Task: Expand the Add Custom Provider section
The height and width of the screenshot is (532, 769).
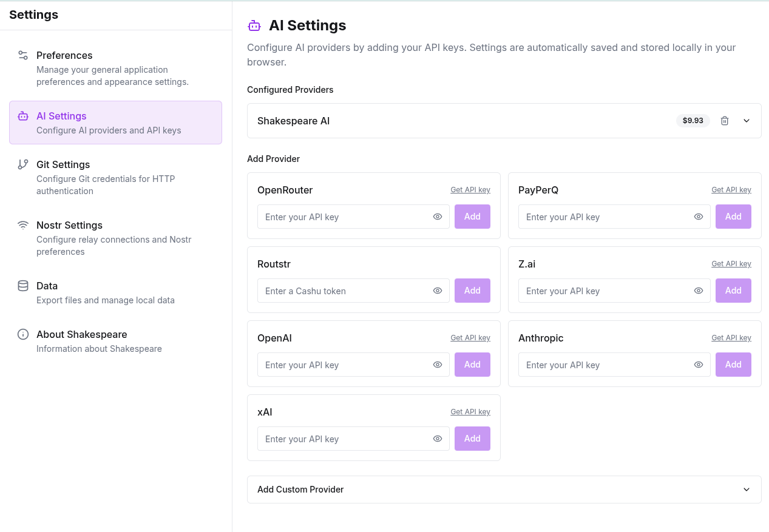Action: tap(747, 490)
